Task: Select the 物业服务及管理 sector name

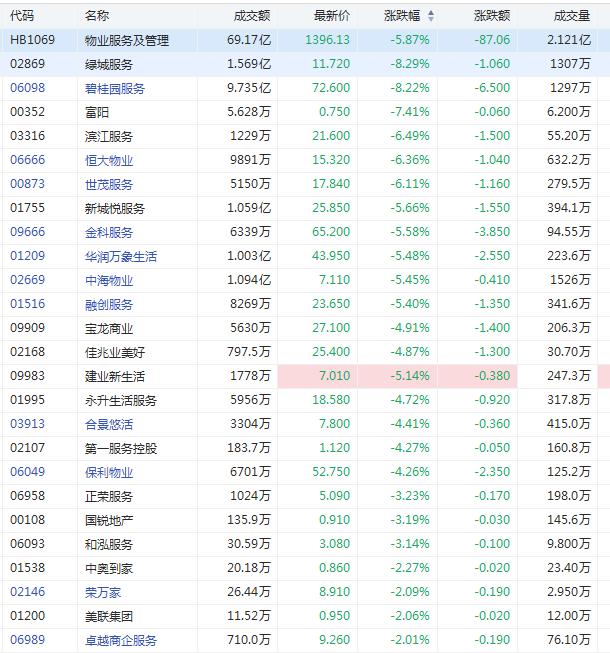Action: pyautogui.click(x=127, y=40)
